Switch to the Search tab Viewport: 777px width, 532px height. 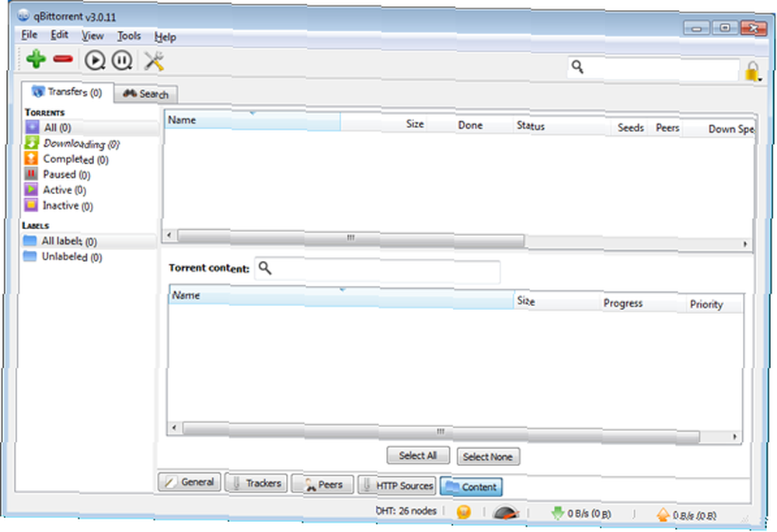pos(146,94)
